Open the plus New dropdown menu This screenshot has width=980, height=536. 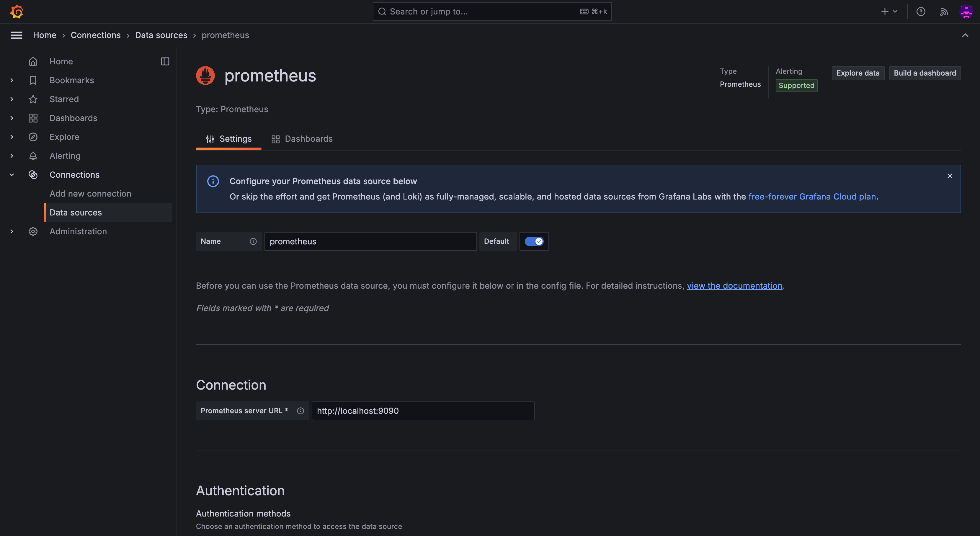[x=889, y=12]
